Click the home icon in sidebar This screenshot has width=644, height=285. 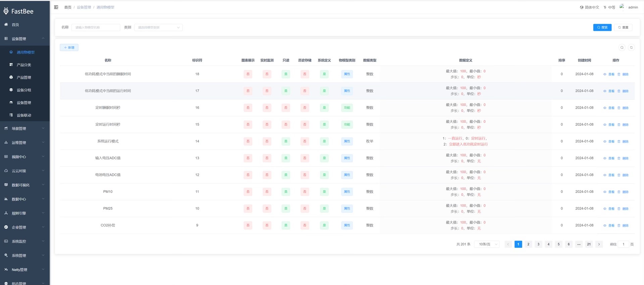6,24
